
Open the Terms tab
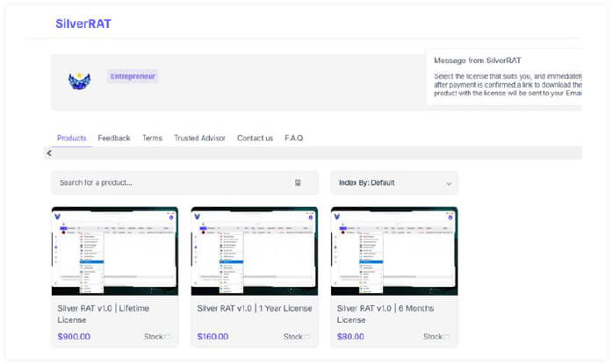(x=152, y=138)
